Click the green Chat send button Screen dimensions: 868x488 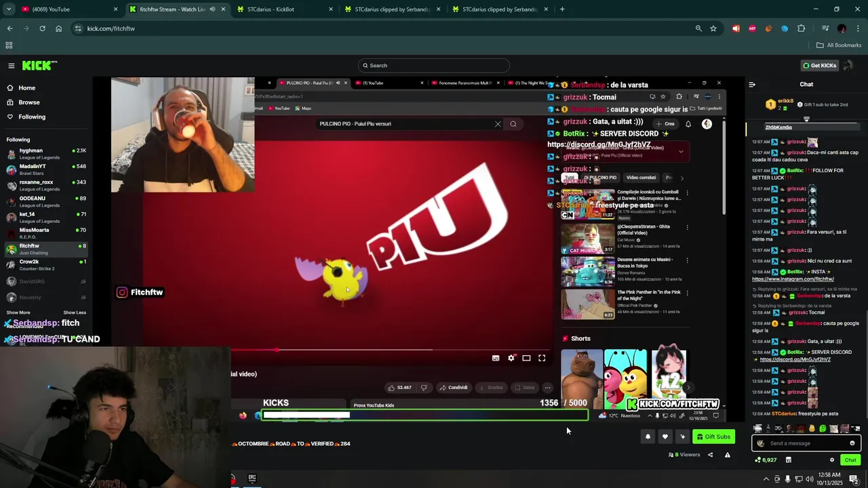point(850,460)
